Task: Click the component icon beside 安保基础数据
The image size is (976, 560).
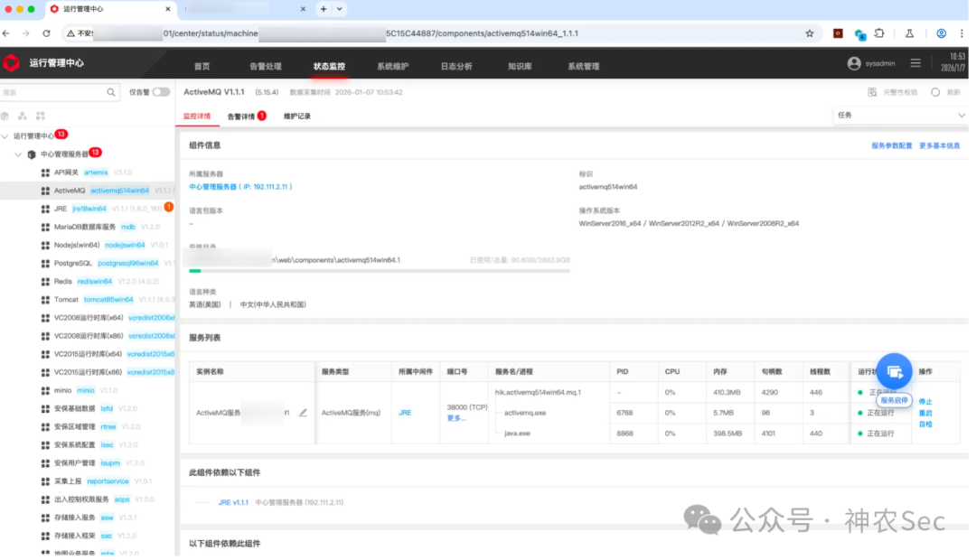Action: [x=45, y=409]
